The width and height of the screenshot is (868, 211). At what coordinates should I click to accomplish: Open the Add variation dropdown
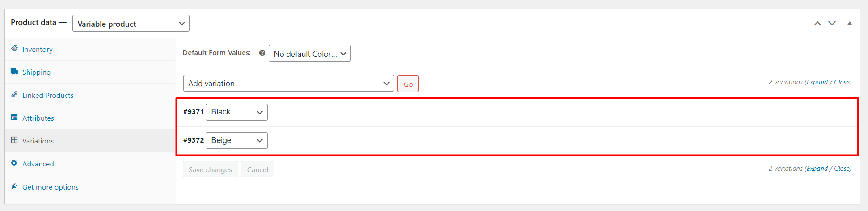tap(289, 83)
